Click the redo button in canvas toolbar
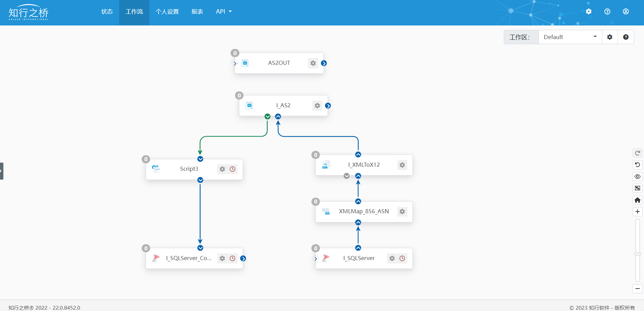The image size is (644, 311). tap(638, 153)
